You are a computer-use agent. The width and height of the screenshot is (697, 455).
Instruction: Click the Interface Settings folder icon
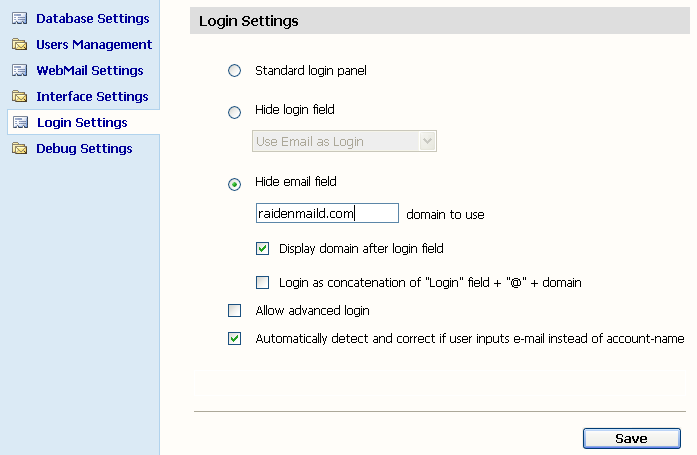19,97
